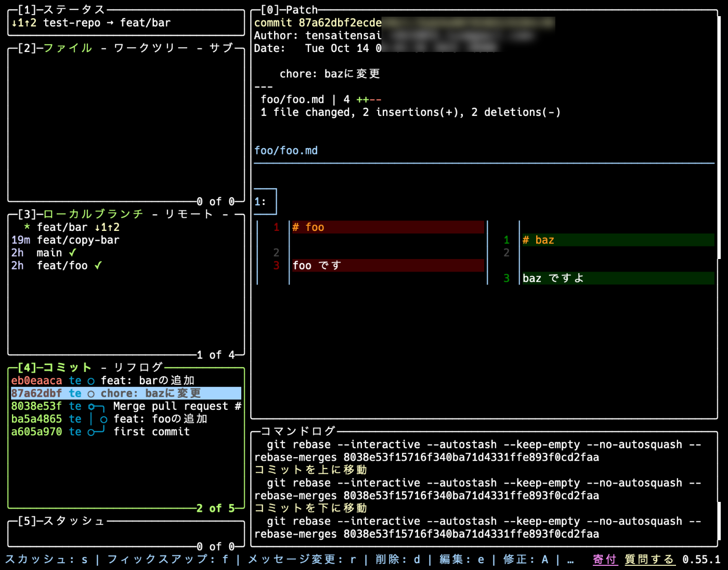Screen dimensions: 728x570
Task: Open the 寄付 donate link
Action: [605, 560]
